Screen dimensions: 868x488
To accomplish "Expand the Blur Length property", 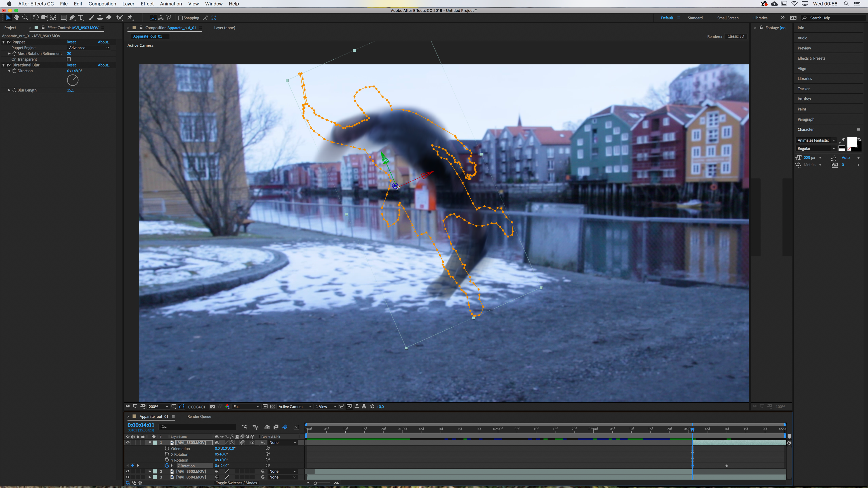I will pos(9,90).
